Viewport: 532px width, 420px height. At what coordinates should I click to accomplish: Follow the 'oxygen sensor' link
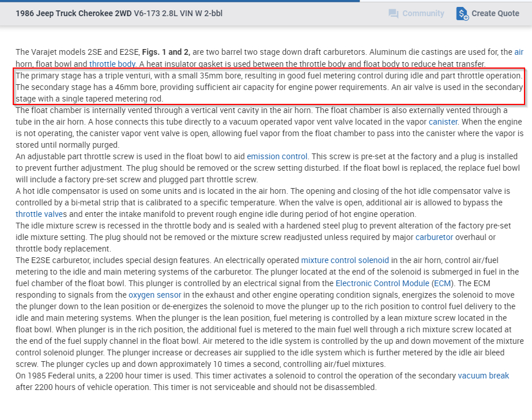click(154, 295)
